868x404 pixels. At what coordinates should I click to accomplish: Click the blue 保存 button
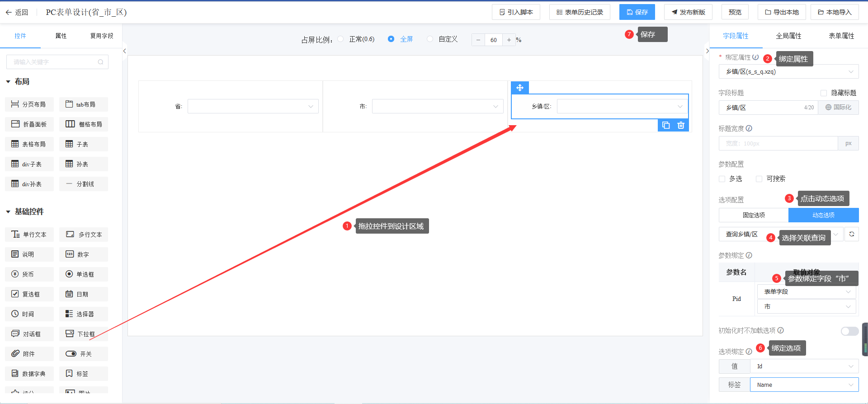point(637,12)
